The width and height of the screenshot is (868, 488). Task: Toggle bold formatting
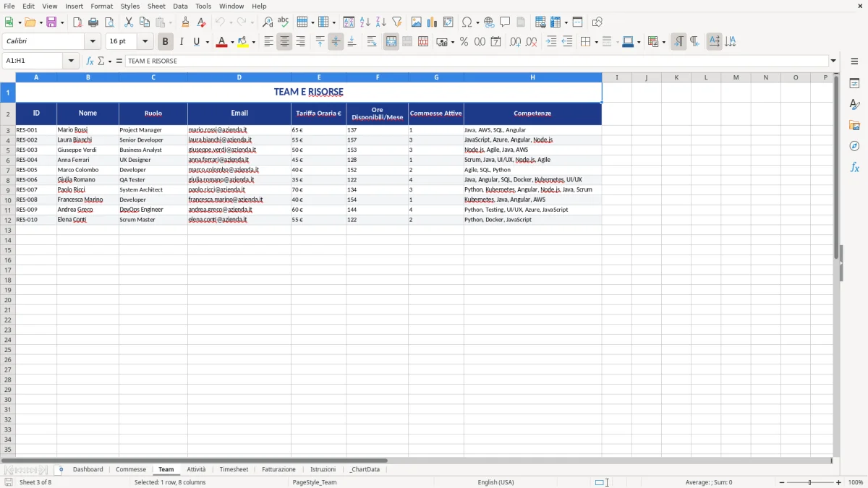166,41
